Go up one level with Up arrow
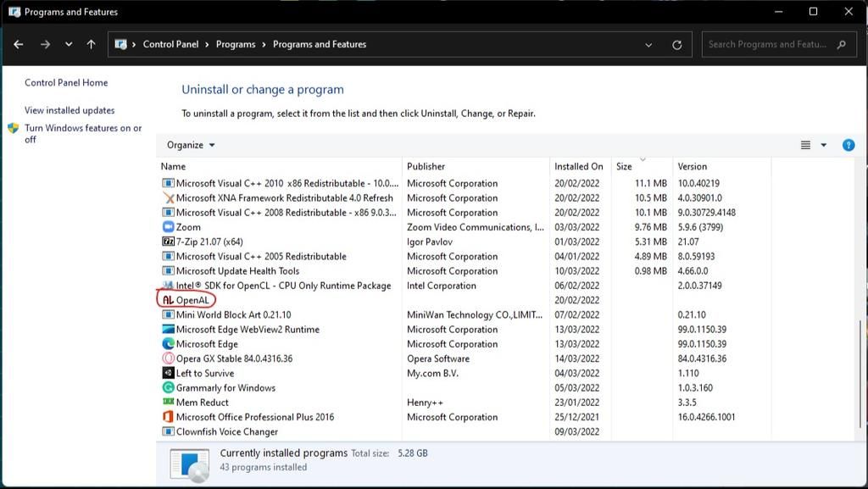The image size is (868, 489). point(92,44)
